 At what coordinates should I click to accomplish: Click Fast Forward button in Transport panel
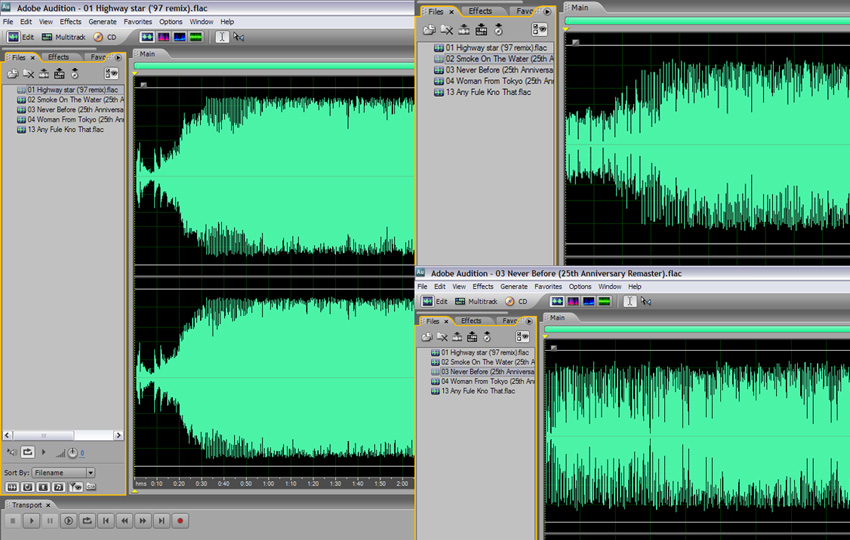[143, 521]
